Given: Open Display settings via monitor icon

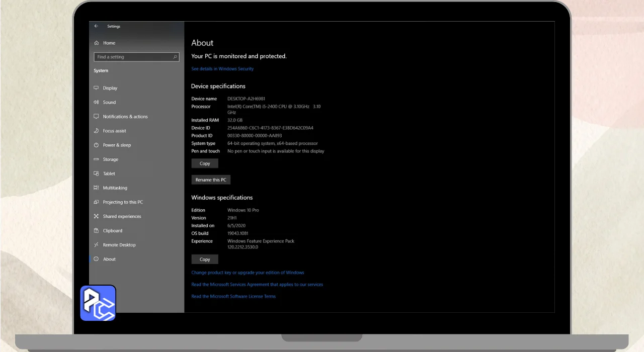Looking at the screenshot, I should pyautogui.click(x=96, y=88).
